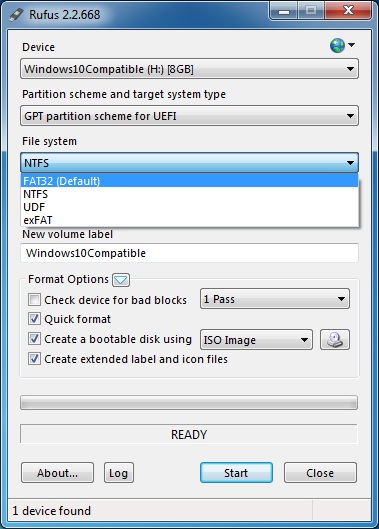Disable Create extended label and icon files
This screenshot has width=379, height=529.
[34, 359]
